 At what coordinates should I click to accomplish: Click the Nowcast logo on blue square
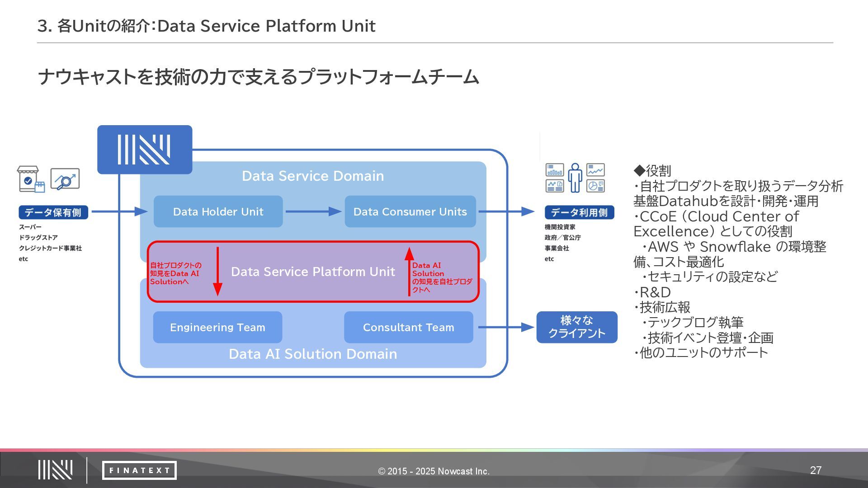coord(144,150)
